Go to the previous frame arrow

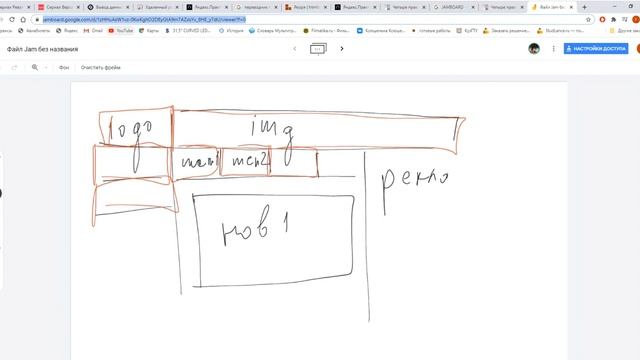click(x=295, y=49)
